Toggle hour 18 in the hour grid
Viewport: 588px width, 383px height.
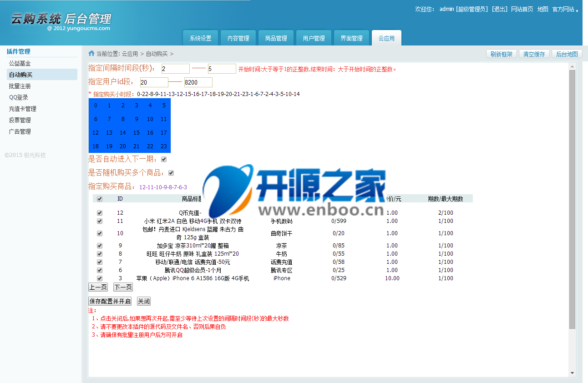(96, 146)
